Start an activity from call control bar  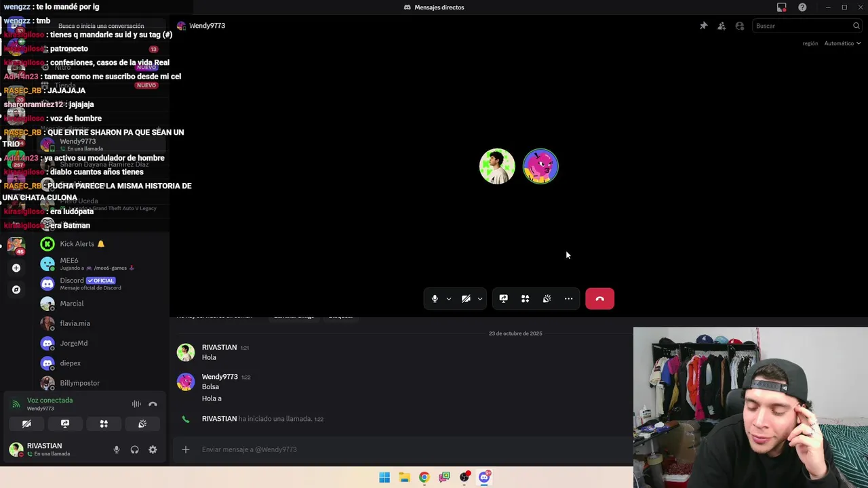pos(525,299)
